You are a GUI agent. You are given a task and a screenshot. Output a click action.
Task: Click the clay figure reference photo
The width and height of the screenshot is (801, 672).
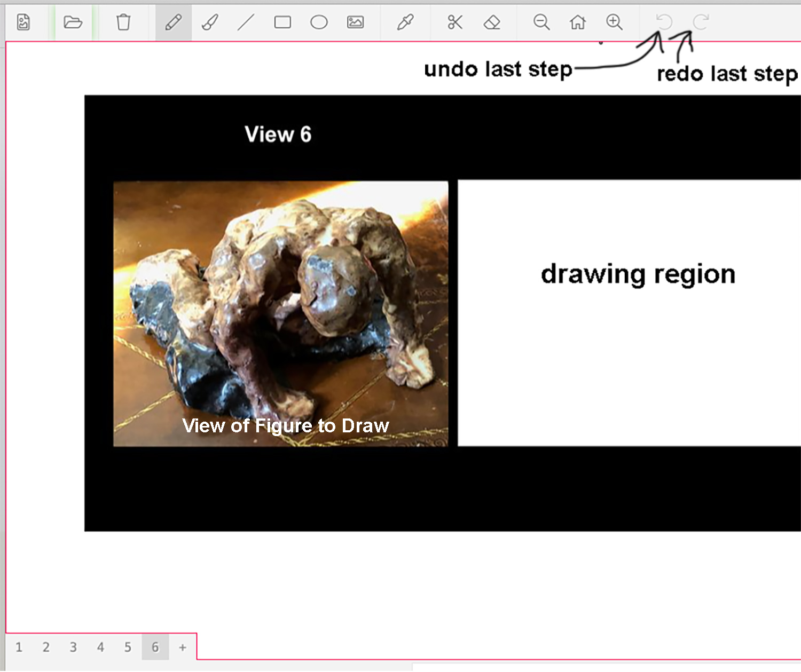pos(281,314)
